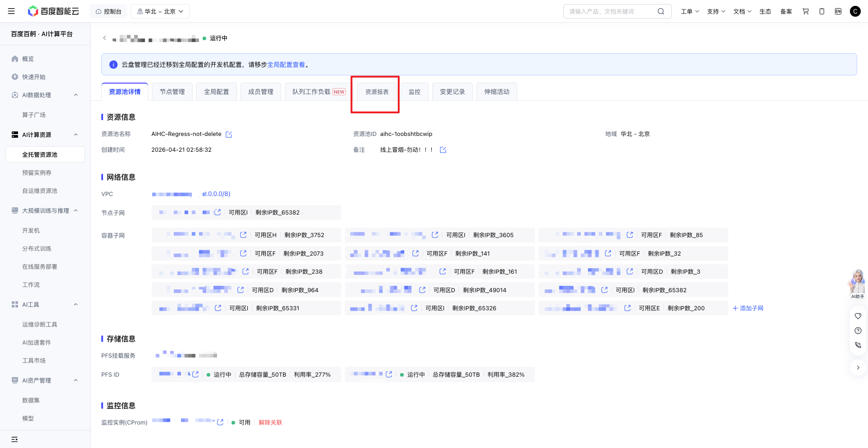Switch to the 节点管理 tab
This screenshot has width=868, height=448.
tap(172, 92)
